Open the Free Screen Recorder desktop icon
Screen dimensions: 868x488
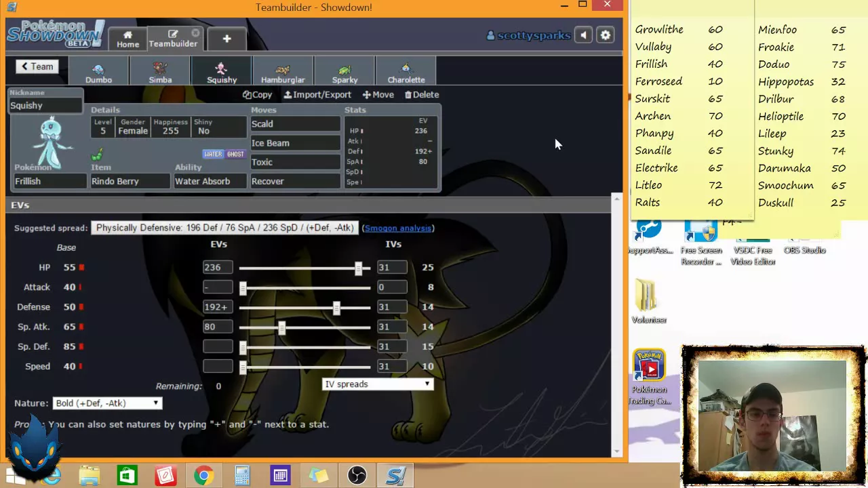pos(701,244)
